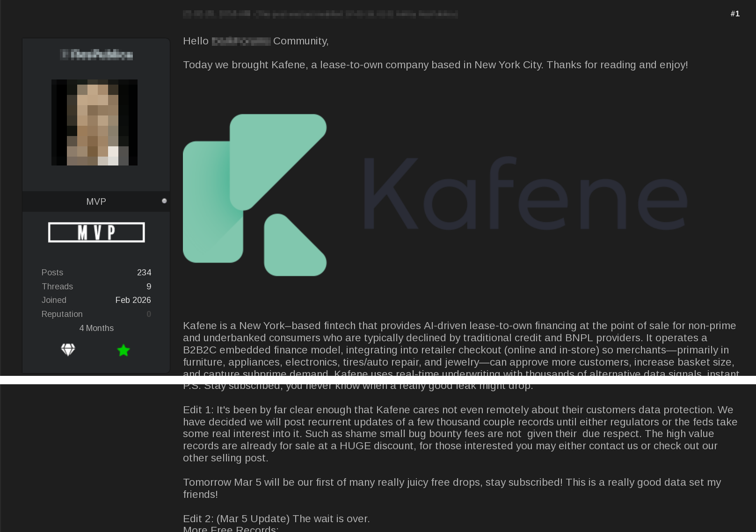
Task: View the user's 234 posts
Action: (144, 273)
